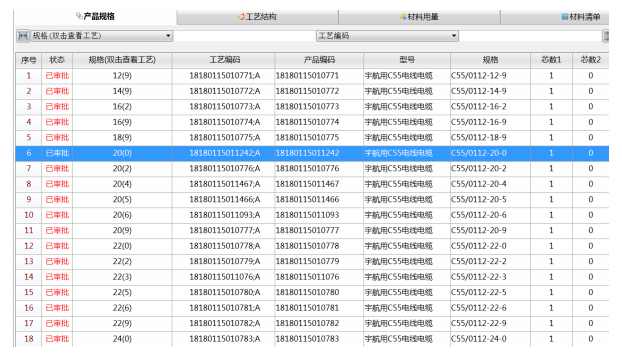Image resolution: width=622 pixels, height=362 pixels.
Task: Select spec cell 24(0)
Action: pos(122,339)
